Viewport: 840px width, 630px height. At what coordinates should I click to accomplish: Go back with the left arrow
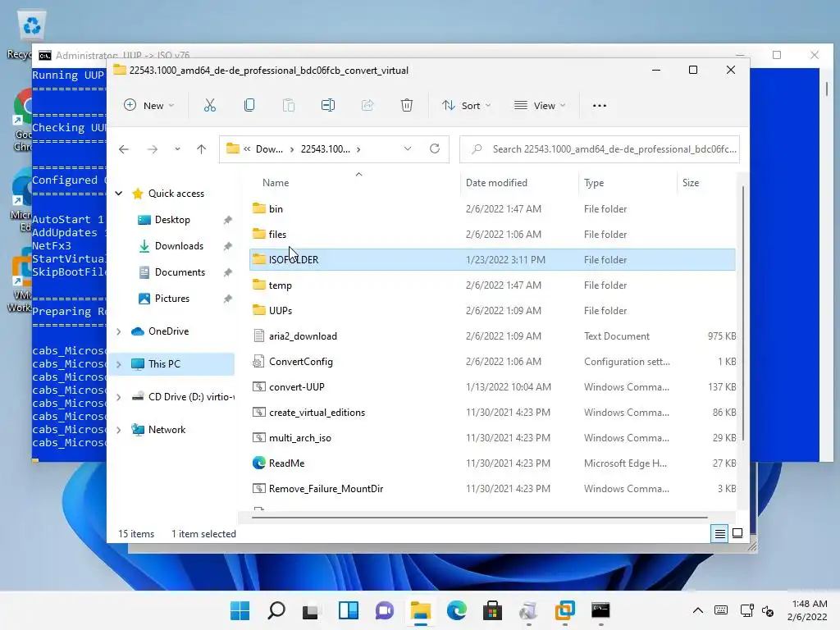124,149
